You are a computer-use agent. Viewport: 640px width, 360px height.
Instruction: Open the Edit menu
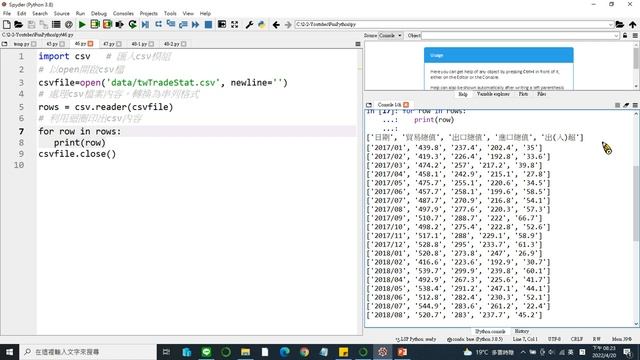pyautogui.click(x=22, y=13)
